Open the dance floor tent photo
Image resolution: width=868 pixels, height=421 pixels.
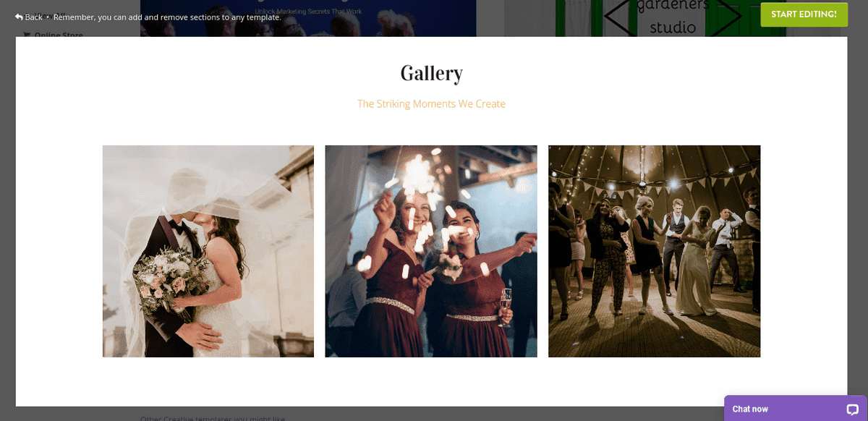[654, 251]
